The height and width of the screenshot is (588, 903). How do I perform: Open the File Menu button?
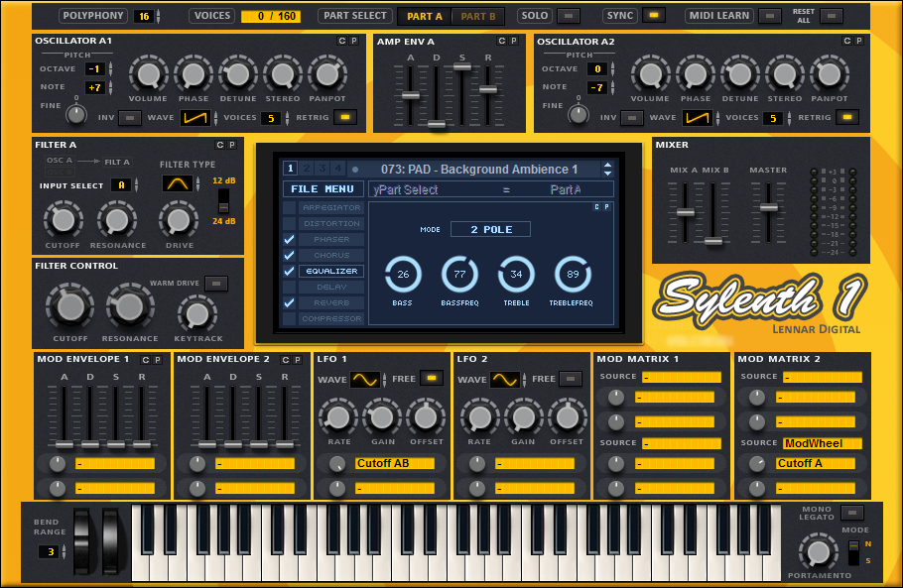click(x=322, y=189)
